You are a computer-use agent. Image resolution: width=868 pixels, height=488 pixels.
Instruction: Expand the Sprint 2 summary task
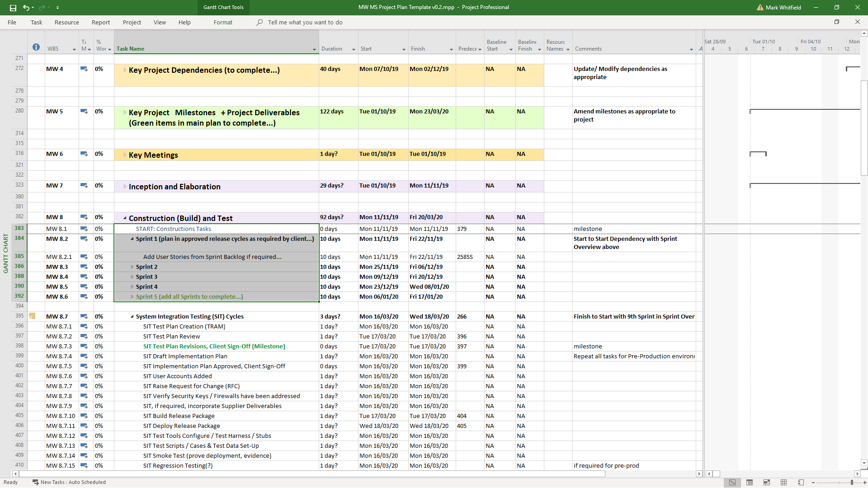pyautogui.click(x=132, y=267)
